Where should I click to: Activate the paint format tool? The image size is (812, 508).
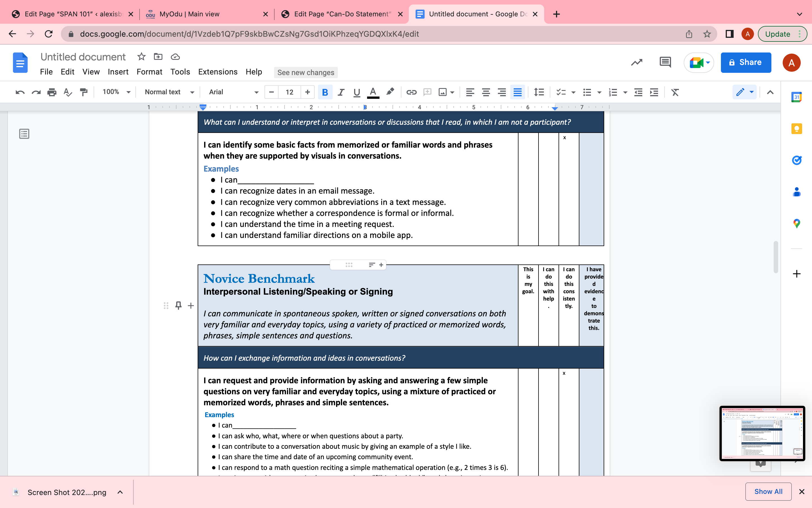(x=83, y=92)
